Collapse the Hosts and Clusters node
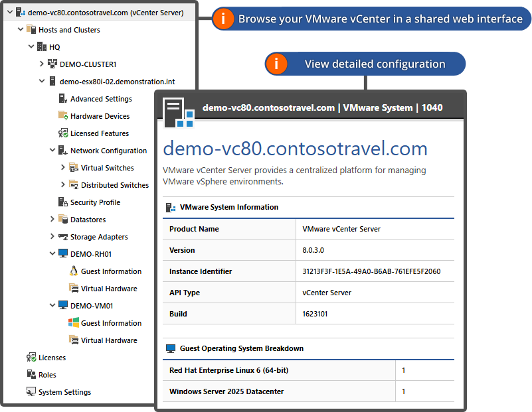 click(21, 29)
